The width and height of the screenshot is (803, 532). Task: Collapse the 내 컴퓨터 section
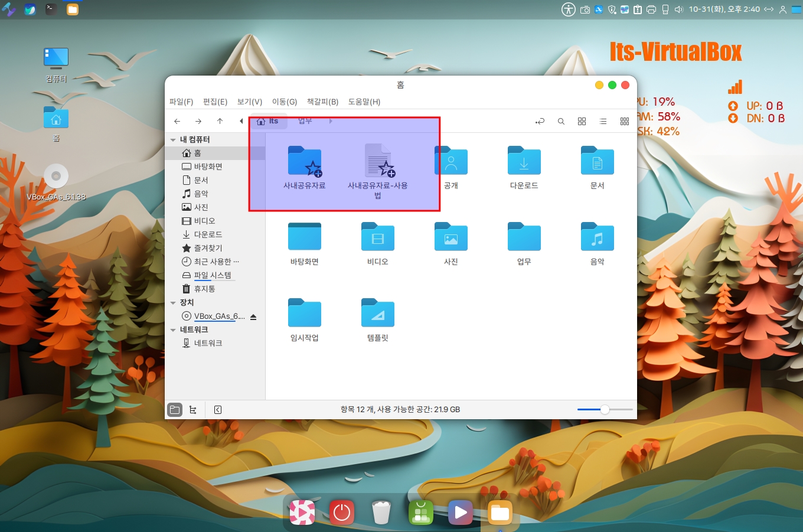tap(173, 140)
